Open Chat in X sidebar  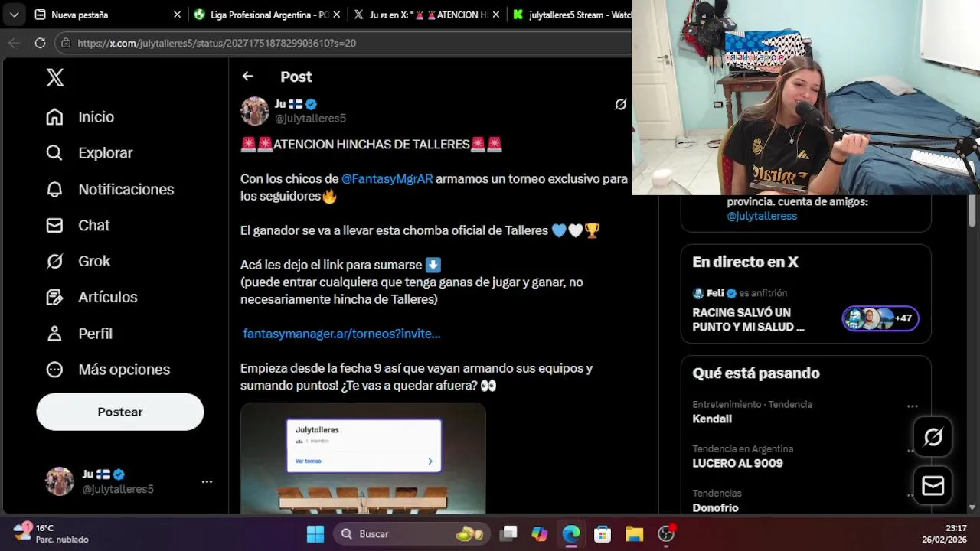tap(77, 225)
